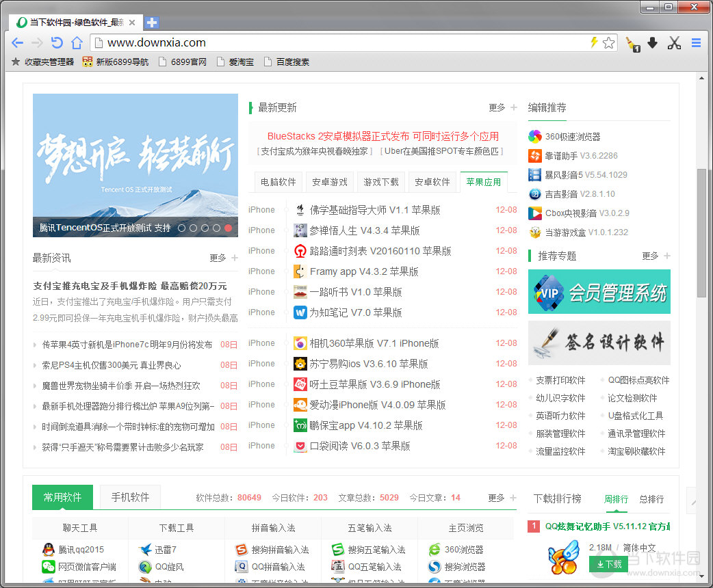
Task: Select the first carousel dot on banner
Action: (x=181, y=228)
